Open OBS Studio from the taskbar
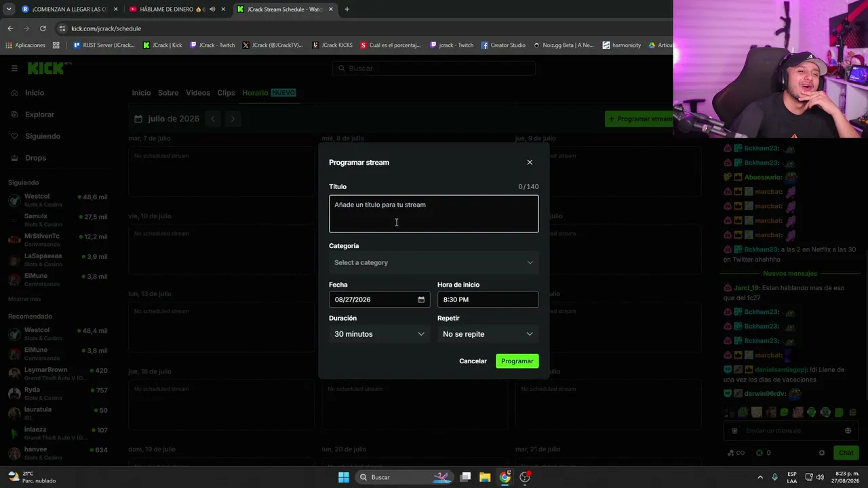 click(x=525, y=477)
